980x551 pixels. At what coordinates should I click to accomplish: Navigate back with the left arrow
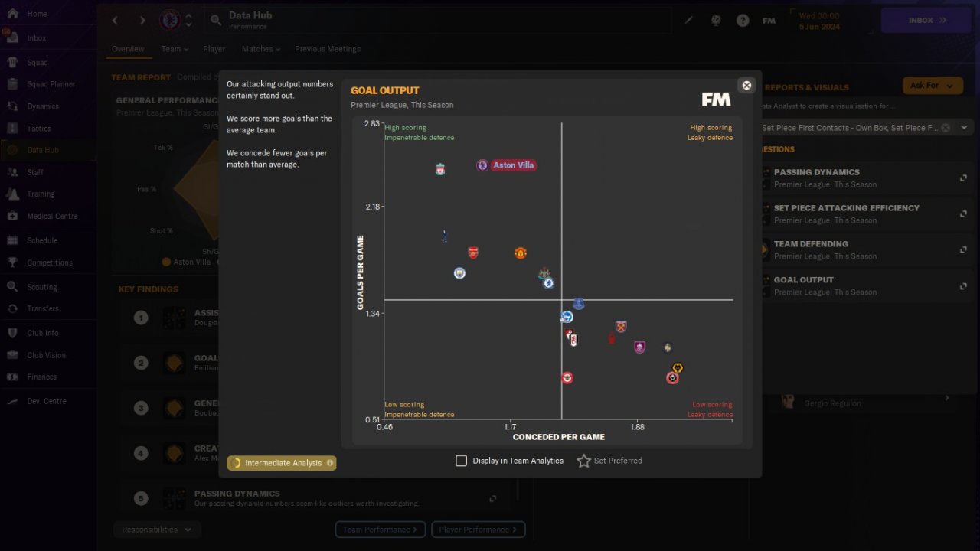click(x=116, y=21)
